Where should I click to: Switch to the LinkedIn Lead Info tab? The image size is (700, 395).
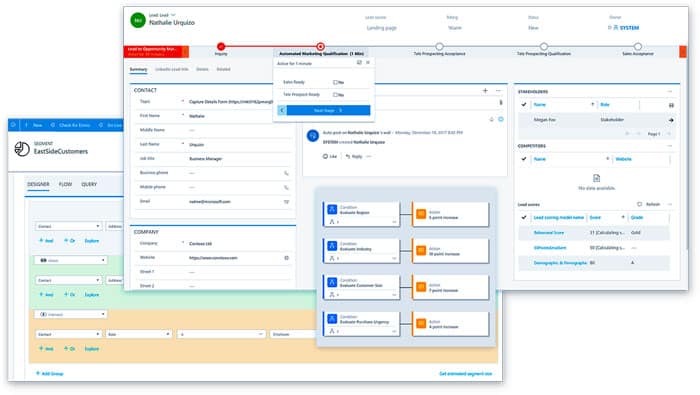172,69
